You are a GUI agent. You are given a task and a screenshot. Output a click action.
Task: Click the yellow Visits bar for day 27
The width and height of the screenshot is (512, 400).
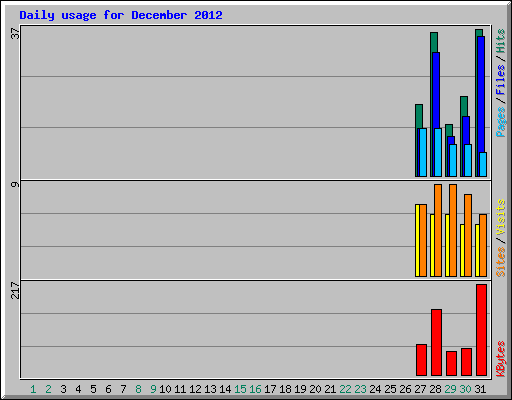click(x=417, y=240)
